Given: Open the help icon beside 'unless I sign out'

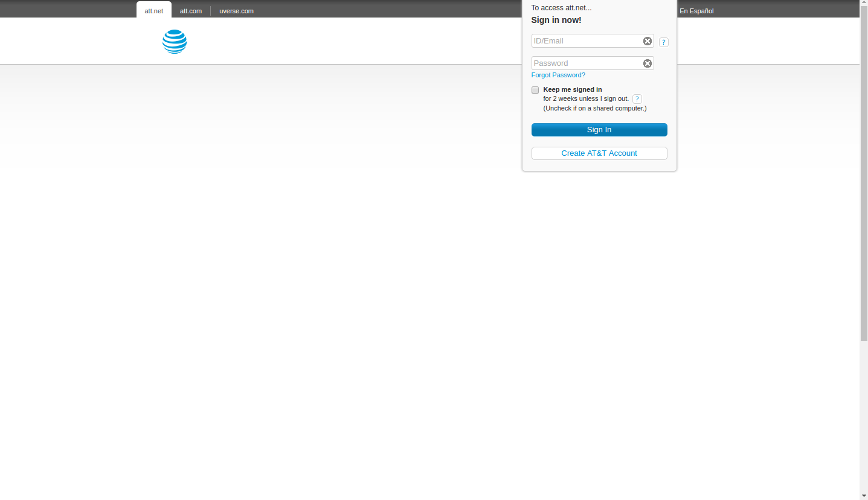Looking at the screenshot, I should coord(637,99).
